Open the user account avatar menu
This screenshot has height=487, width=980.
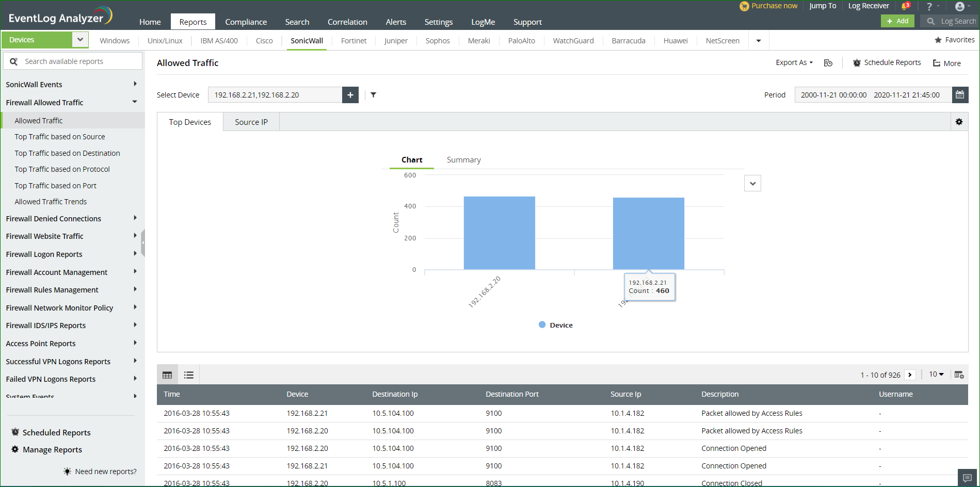click(960, 6)
